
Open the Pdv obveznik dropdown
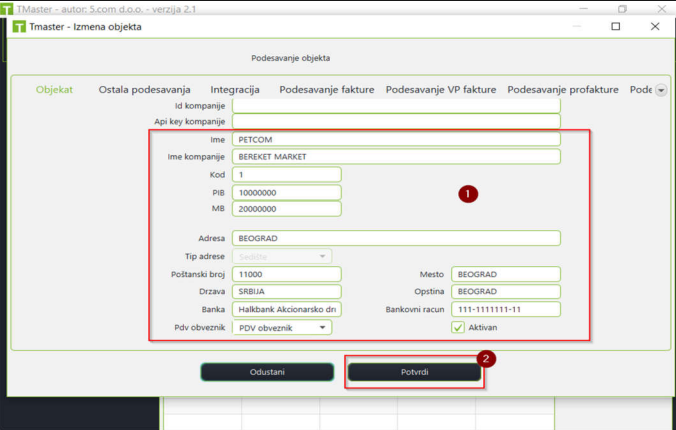click(x=282, y=327)
